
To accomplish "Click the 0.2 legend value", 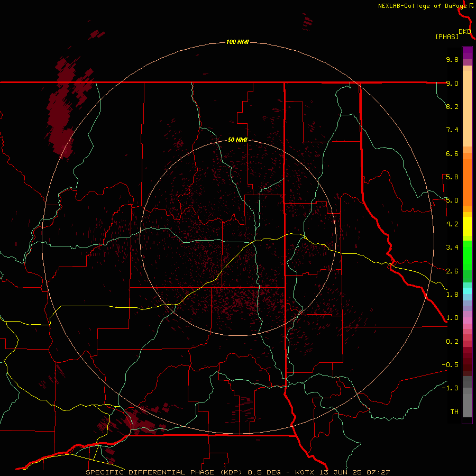I will [x=452, y=342].
